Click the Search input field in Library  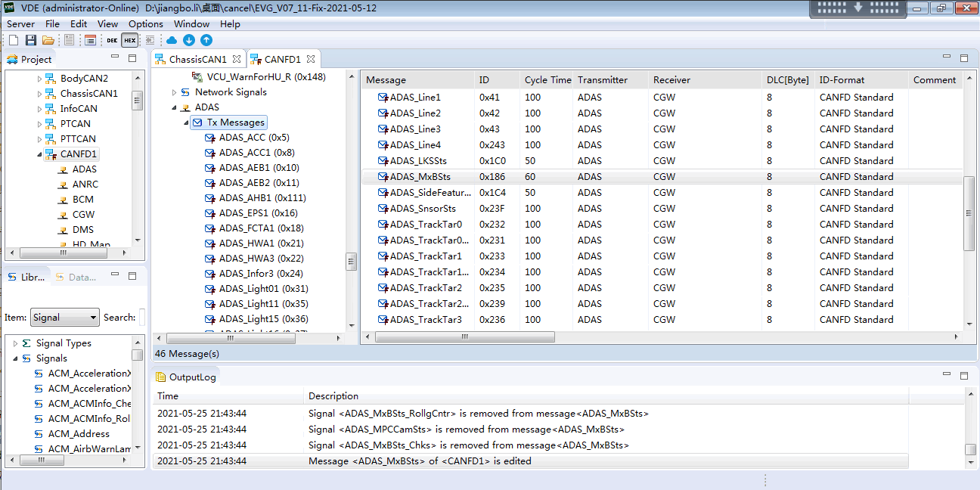[142, 318]
